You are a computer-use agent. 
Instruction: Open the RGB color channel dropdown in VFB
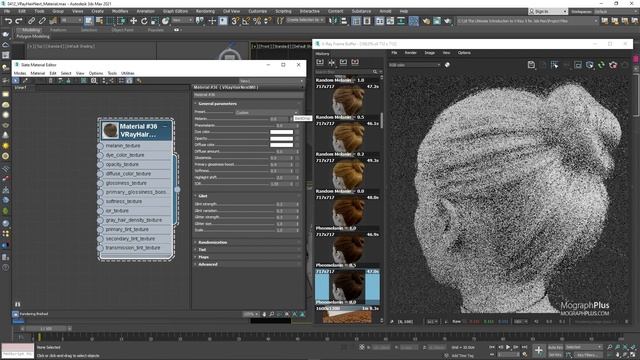(x=415, y=65)
